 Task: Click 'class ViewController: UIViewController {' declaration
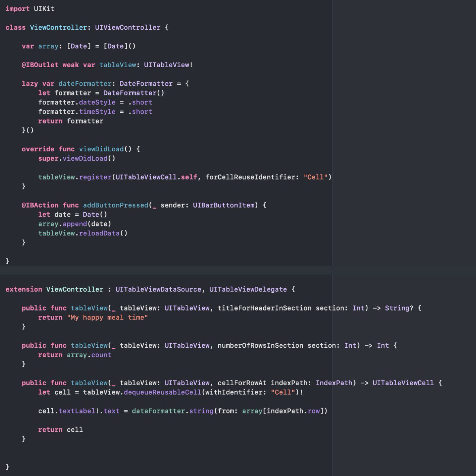tap(87, 28)
